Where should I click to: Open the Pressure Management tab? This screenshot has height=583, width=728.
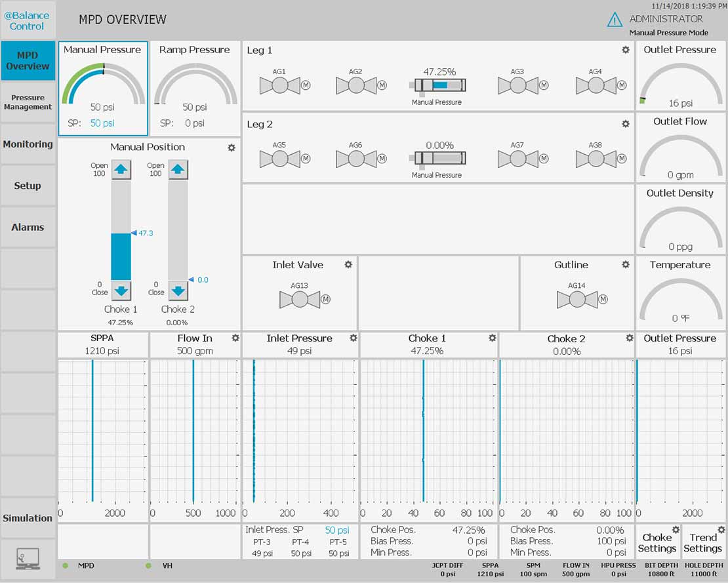point(28,102)
